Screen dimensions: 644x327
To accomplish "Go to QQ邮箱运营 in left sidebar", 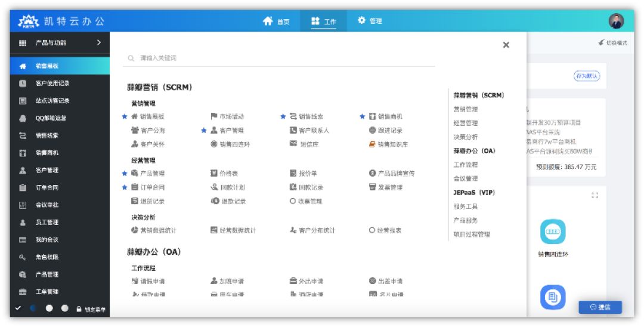I will [60, 118].
